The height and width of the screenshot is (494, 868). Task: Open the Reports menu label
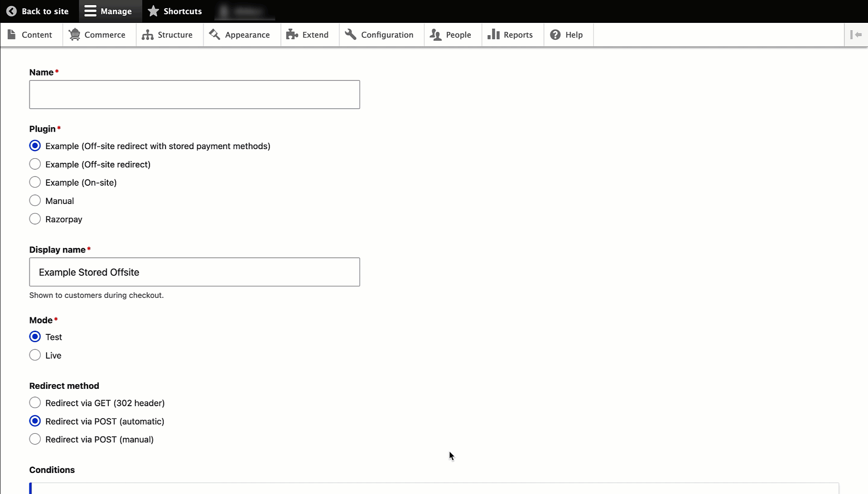click(x=518, y=35)
